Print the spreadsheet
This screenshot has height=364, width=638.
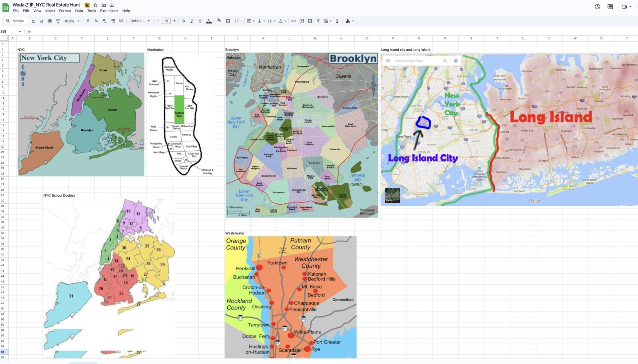tap(50, 21)
